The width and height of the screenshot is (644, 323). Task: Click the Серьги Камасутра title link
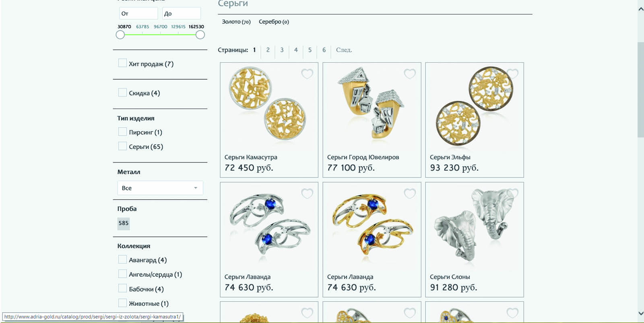(x=251, y=157)
